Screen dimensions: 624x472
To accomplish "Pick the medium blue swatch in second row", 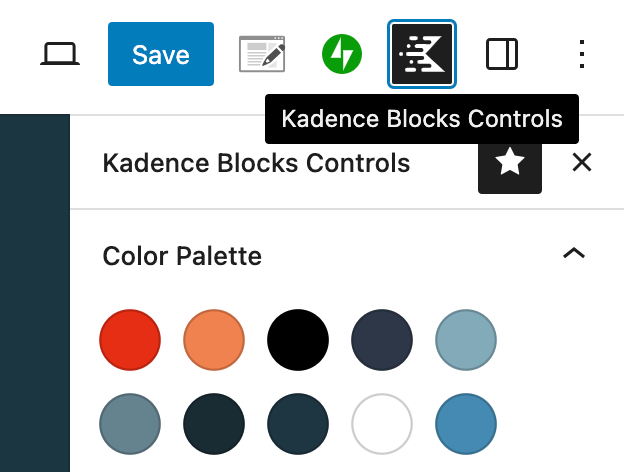I will click(x=466, y=425).
